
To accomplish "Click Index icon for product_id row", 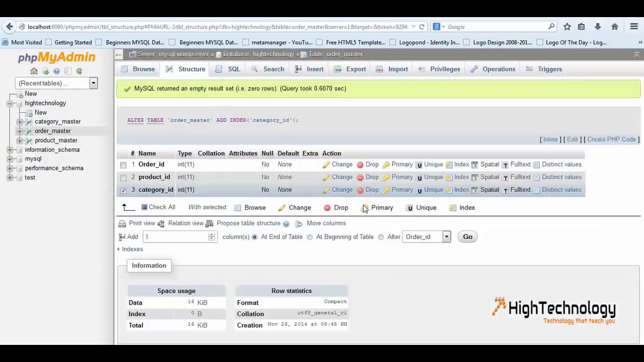I will [449, 177].
